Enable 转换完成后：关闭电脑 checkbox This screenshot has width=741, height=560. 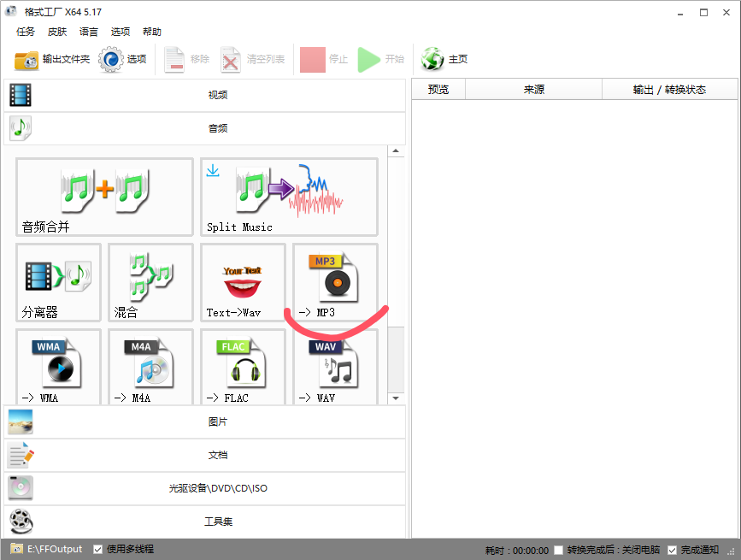click(558, 550)
